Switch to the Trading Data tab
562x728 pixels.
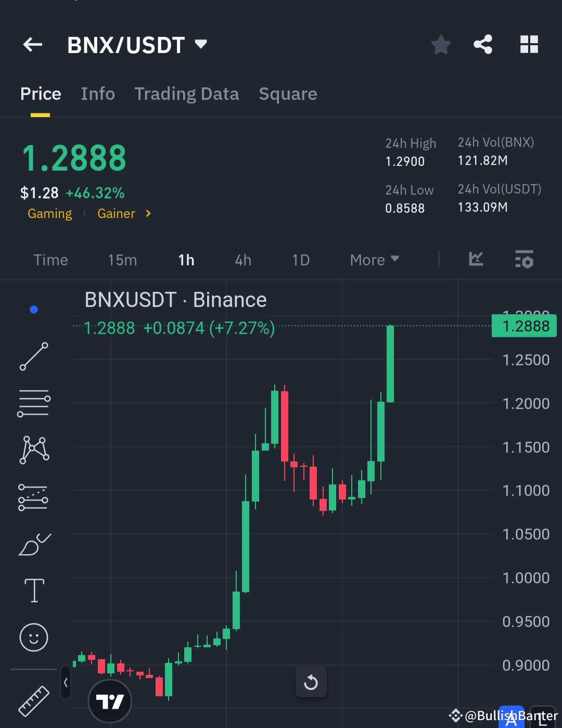tap(186, 94)
